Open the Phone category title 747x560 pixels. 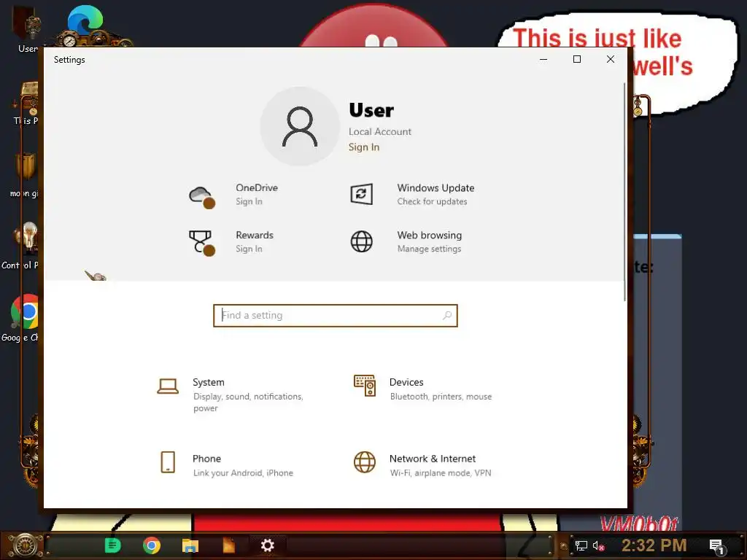click(x=206, y=459)
